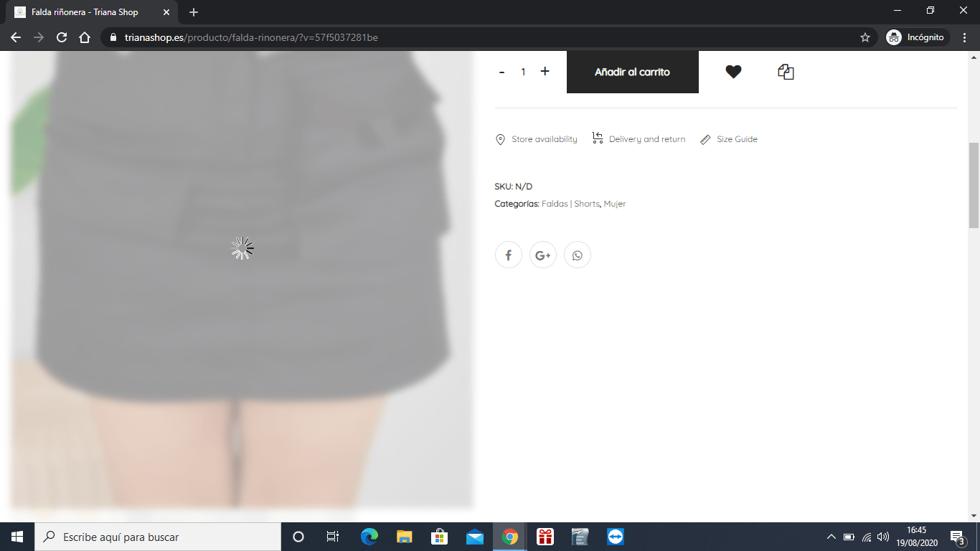Open Faldas | Shorts category

(570, 204)
